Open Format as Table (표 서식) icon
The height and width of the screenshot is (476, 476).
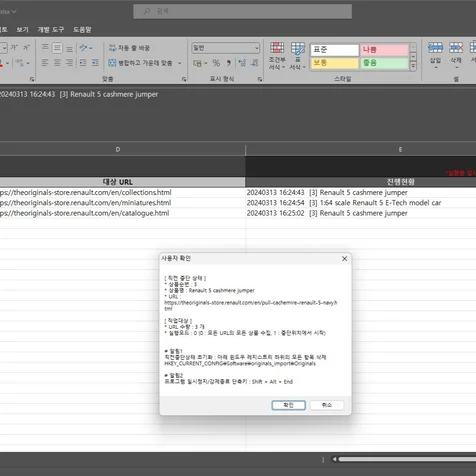tap(297, 56)
